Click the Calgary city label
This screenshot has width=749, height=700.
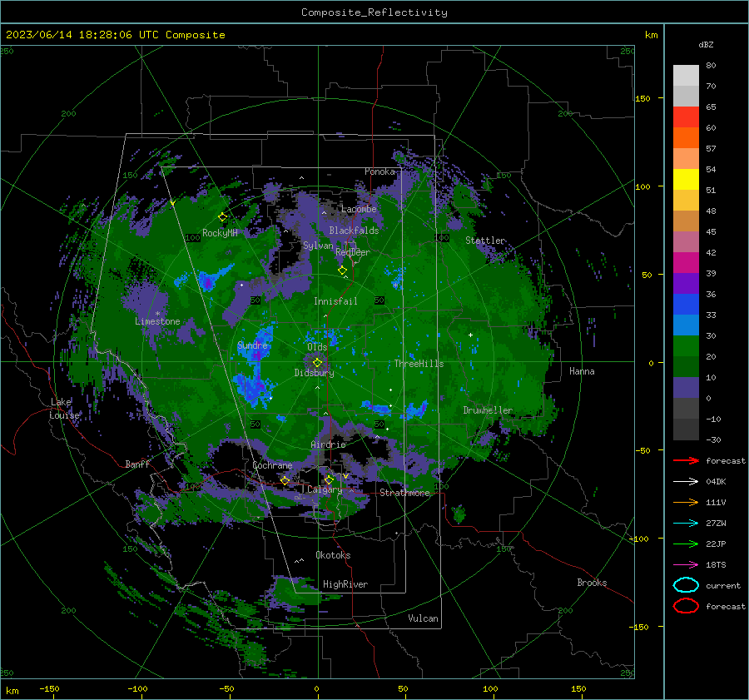point(325,489)
